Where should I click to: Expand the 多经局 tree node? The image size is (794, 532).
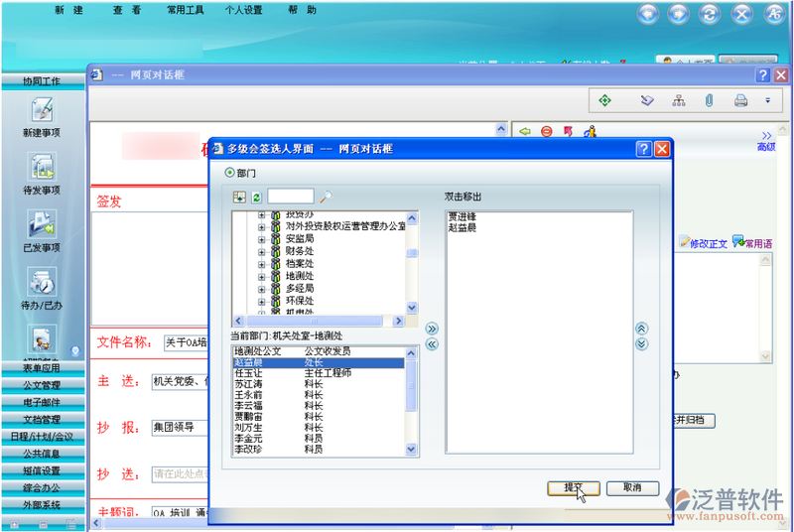coord(261,290)
